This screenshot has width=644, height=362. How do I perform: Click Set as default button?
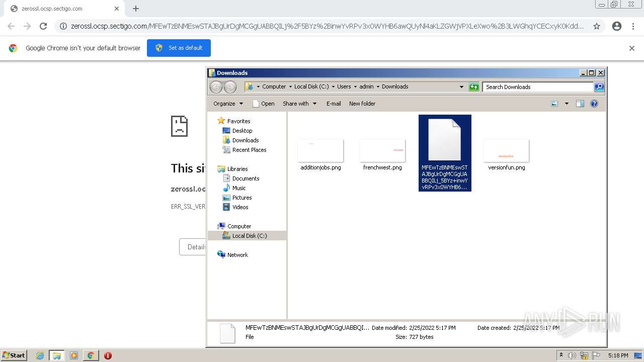click(x=179, y=48)
